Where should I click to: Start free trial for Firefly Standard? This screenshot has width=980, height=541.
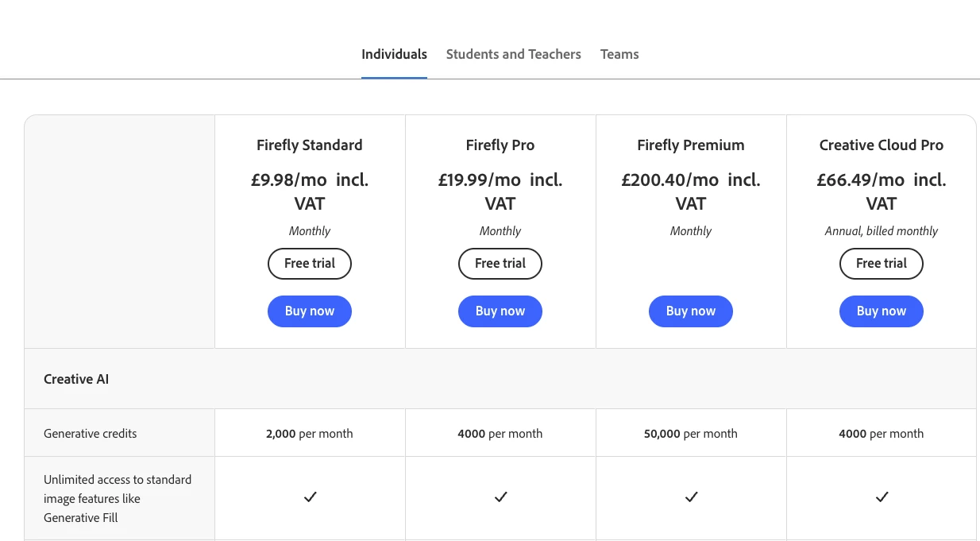pos(310,264)
